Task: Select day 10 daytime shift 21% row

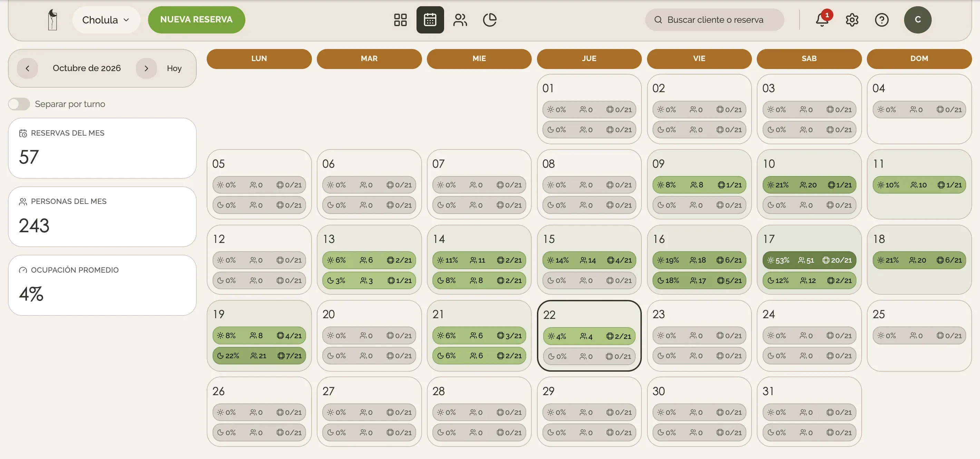Action: point(809,185)
